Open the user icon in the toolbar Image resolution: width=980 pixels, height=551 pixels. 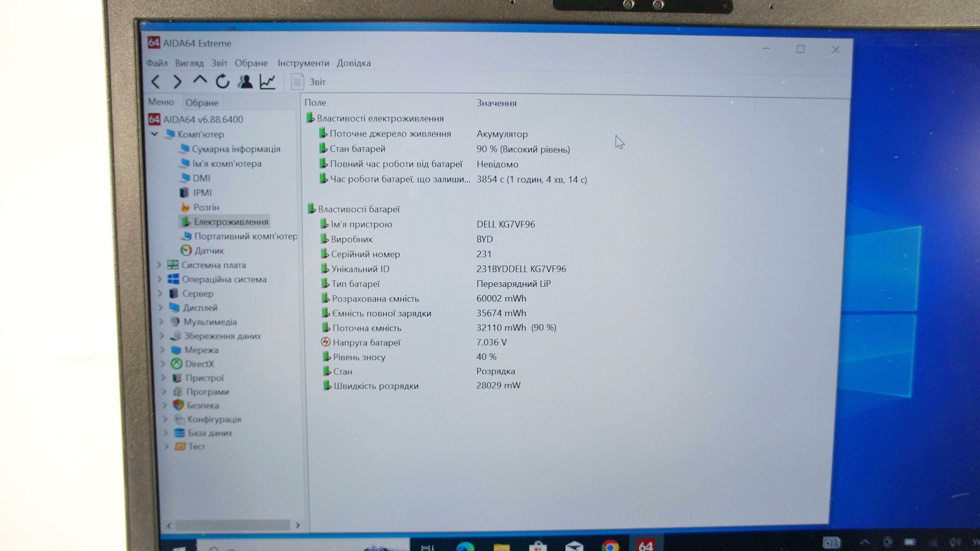(x=245, y=81)
